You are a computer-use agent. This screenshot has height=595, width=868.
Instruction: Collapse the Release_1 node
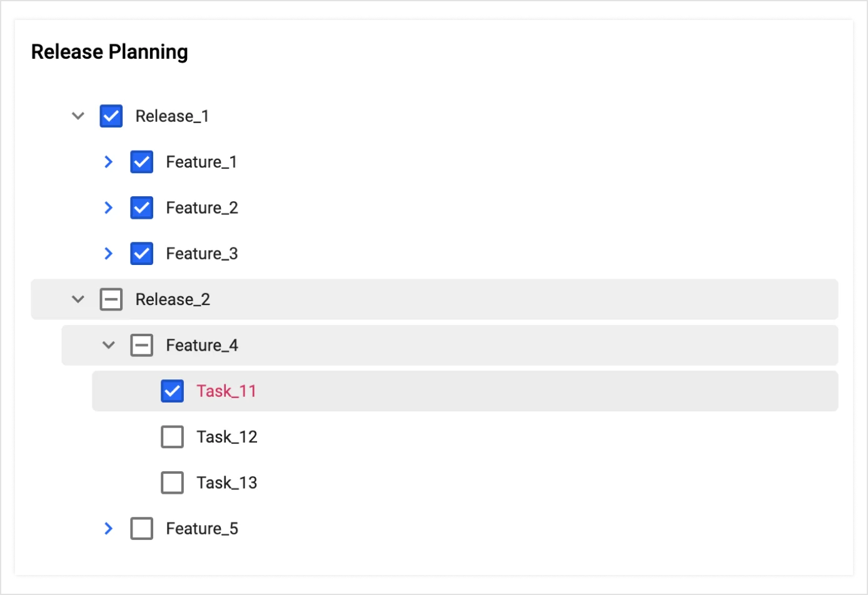tap(78, 116)
